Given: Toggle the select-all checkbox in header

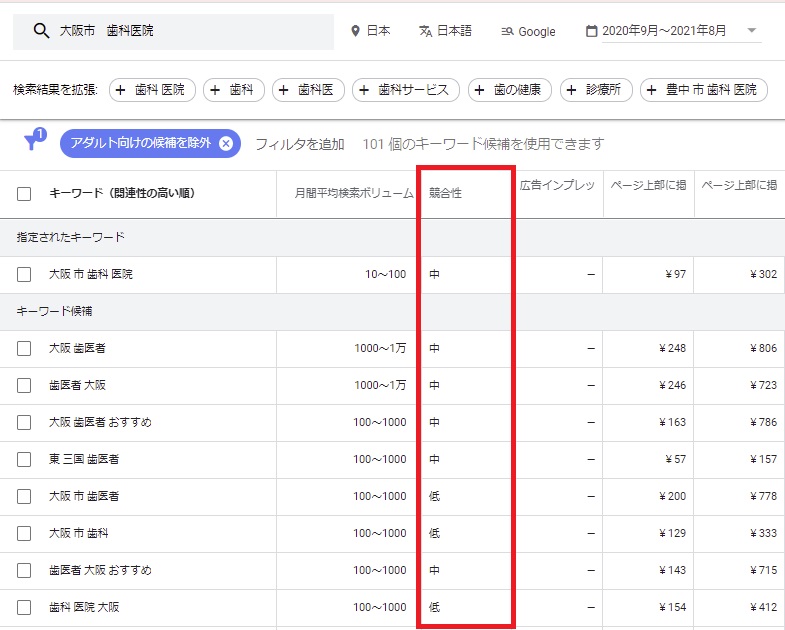Looking at the screenshot, I should click(24, 194).
